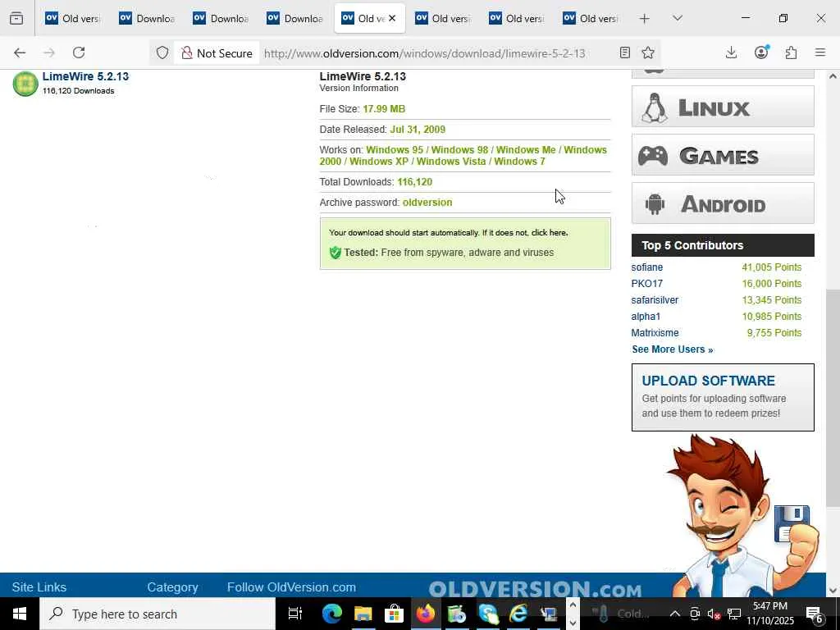Open Firefox View icon beside the tab strip
Image resolution: width=840 pixels, height=630 pixels.
click(16, 18)
